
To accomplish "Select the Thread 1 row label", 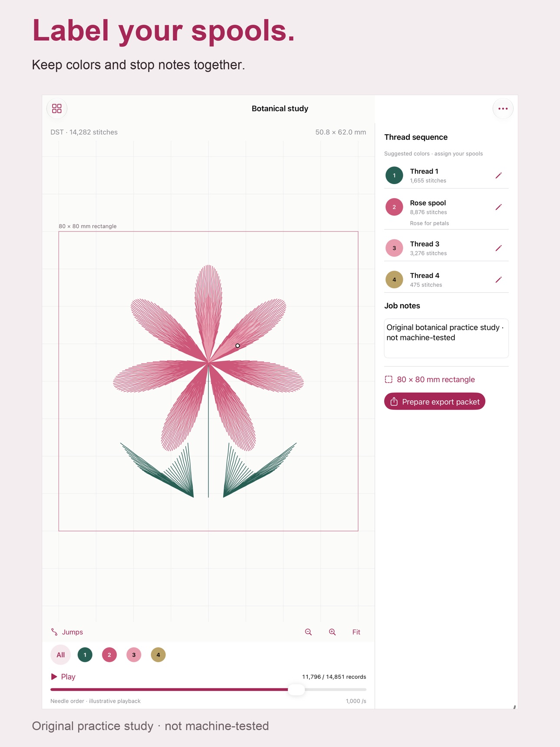I will click(424, 172).
